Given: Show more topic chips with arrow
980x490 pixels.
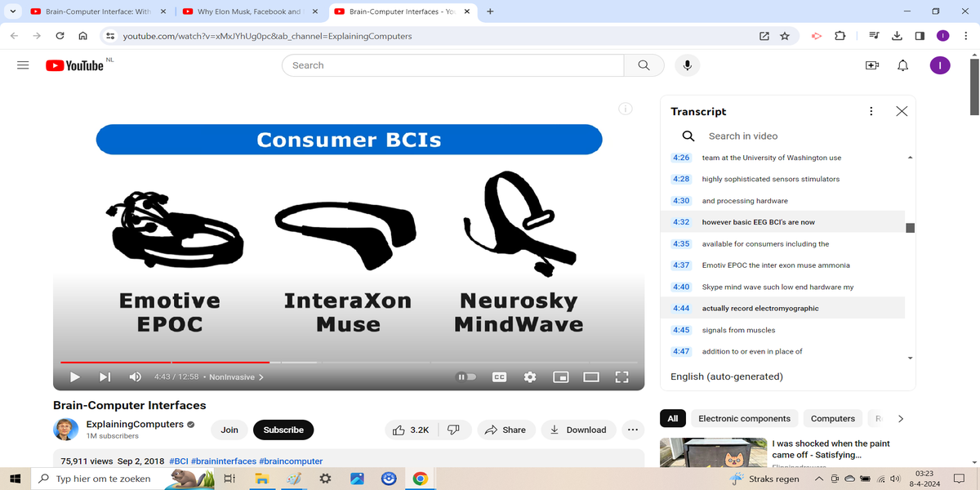Looking at the screenshot, I should pyautogui.click(x=901, y=418).
